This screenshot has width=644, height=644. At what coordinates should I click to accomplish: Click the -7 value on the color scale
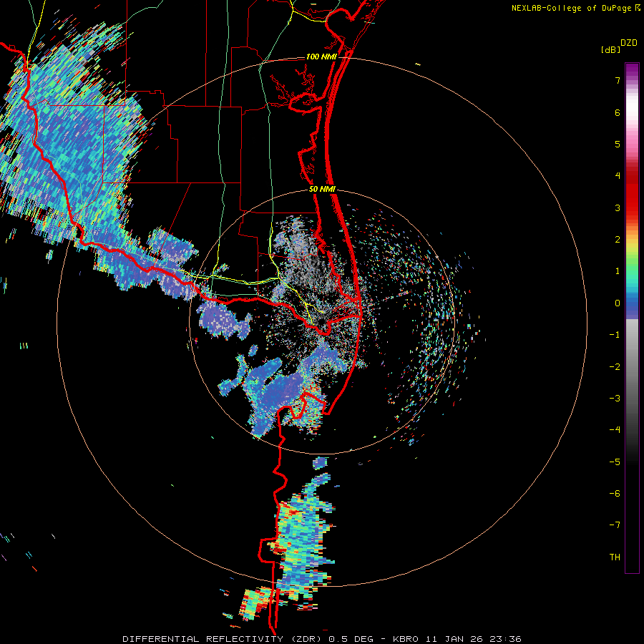pyautogui.click(x=615, y=525)
